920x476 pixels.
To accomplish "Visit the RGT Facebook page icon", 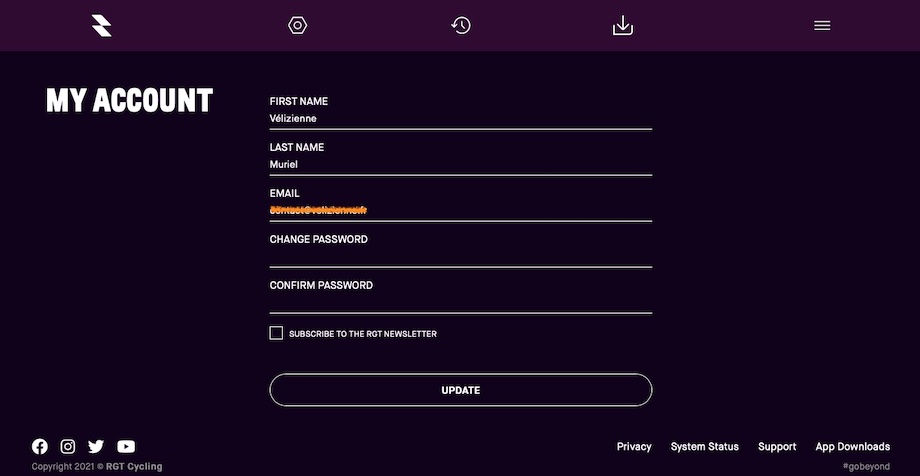I will click(x=40, y=447).
